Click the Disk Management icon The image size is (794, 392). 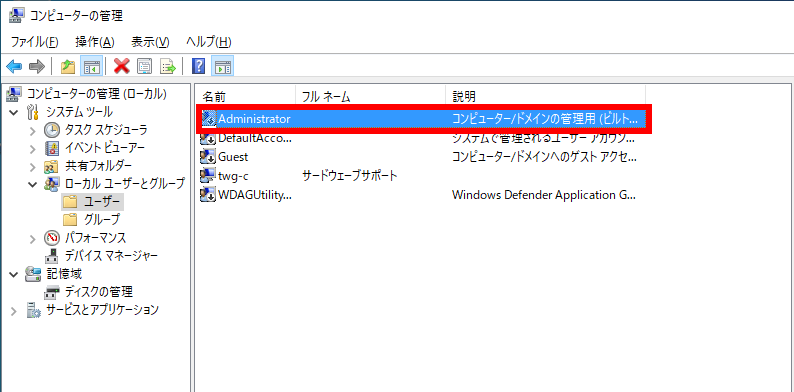coord(52,292)
